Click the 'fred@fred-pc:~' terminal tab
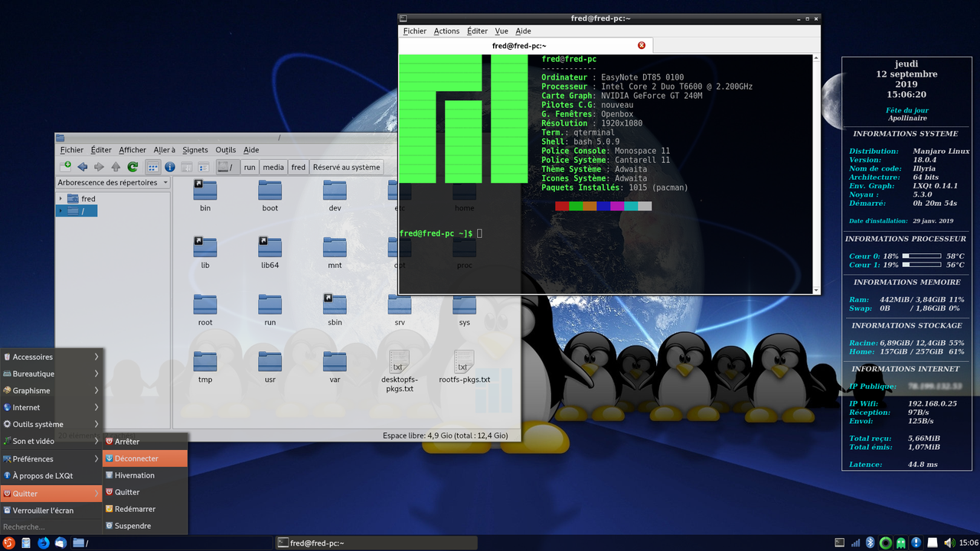980x551 pixels. click(525, 45)
